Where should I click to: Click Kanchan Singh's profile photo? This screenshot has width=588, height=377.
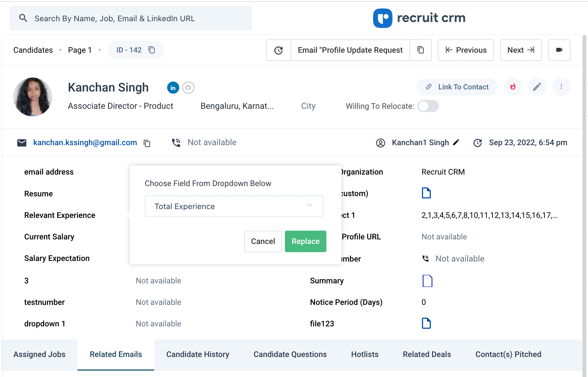tap(33, 97)
